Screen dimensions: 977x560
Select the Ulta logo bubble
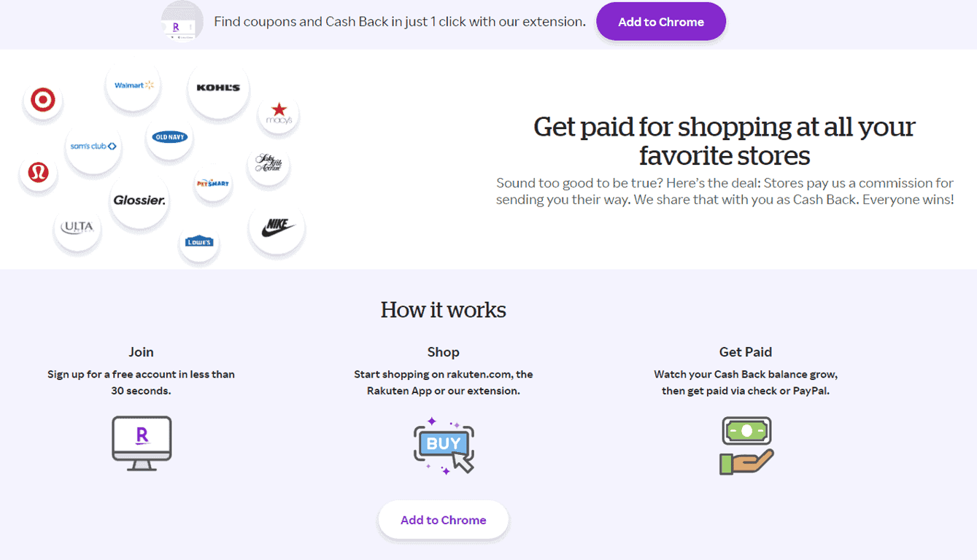point(77,227)
